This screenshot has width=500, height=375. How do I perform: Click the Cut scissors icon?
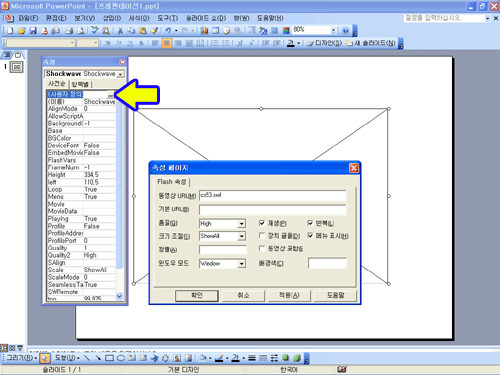[x=120, y=31]
